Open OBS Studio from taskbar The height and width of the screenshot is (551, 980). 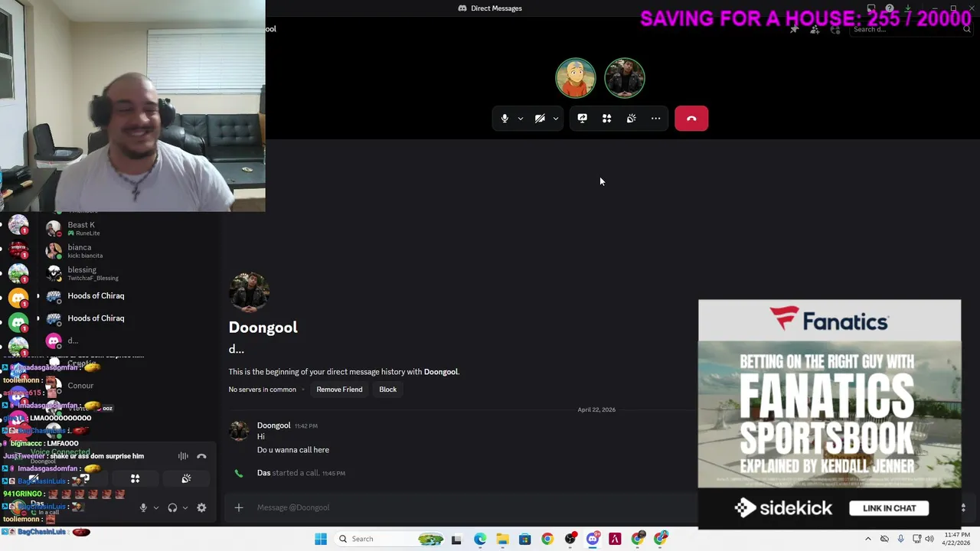[570, 539]
